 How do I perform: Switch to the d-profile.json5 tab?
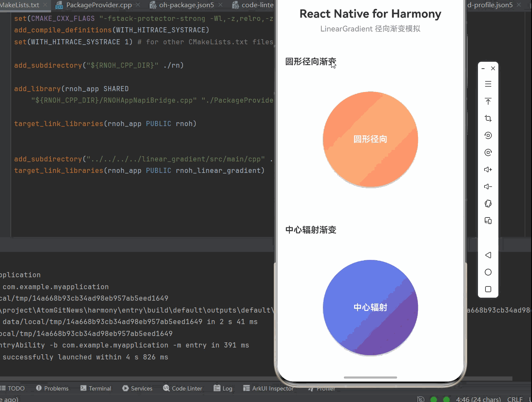click(489, 5)
